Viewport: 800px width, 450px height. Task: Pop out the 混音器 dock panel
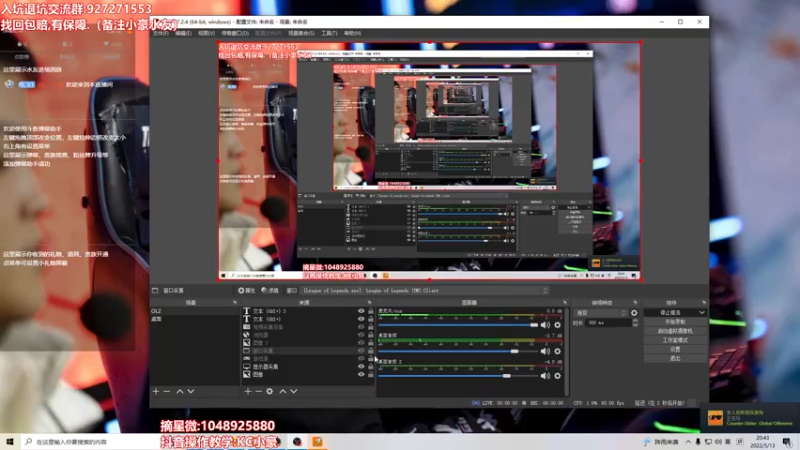pos(565,303)
